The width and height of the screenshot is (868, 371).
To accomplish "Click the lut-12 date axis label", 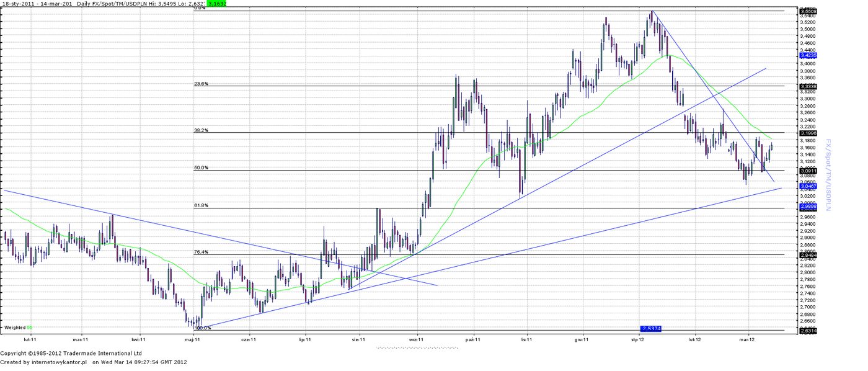I will click(x=695, y=340).
